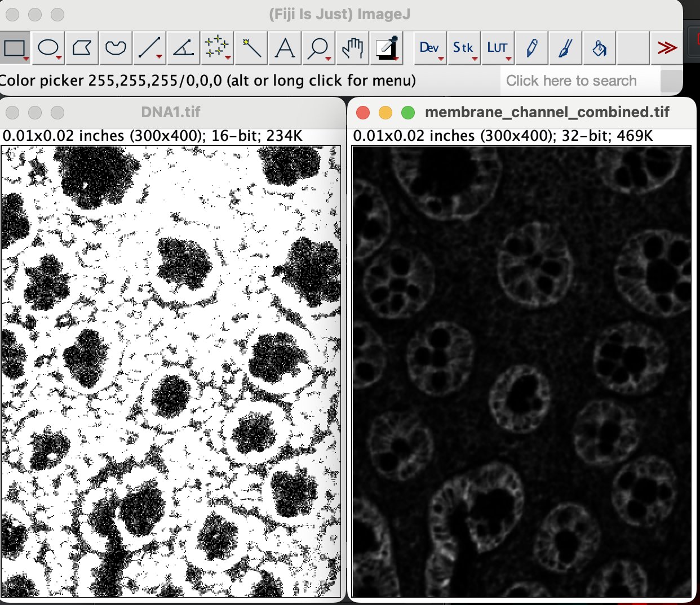Image resolution: width=700 pixels, height=605 pixels.
Task: Select the Pencil drawing tool
Action: point(531,48)
